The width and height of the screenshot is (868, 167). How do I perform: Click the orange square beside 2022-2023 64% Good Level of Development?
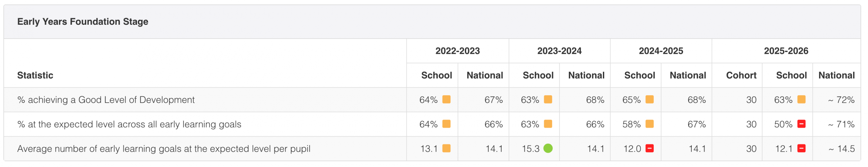point(446,99)
